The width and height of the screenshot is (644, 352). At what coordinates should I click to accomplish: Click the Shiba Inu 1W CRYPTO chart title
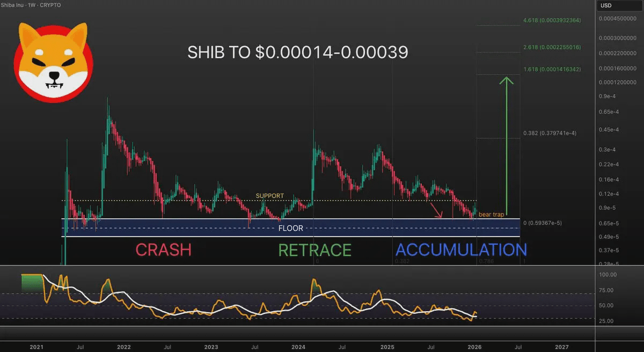pyautogui.click(x=30, y=5)
